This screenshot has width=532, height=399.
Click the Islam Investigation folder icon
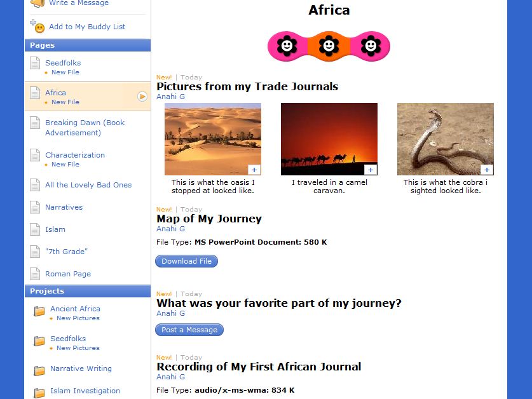coord(39,391)
